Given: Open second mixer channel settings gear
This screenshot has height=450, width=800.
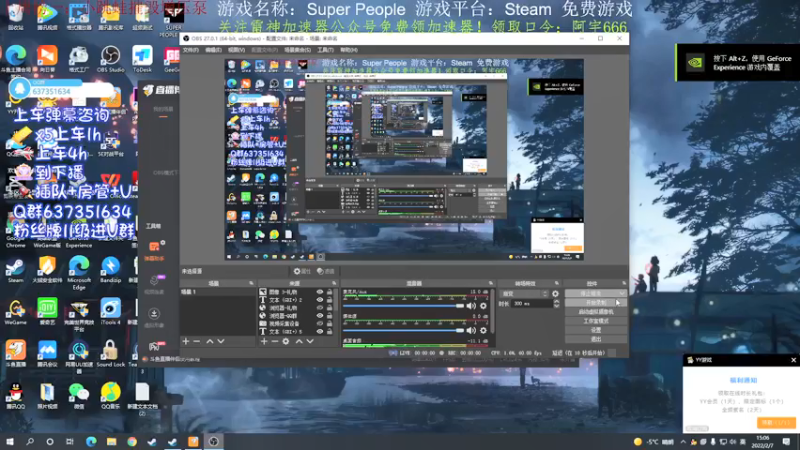Looking at the screenshot, I should 483,331.
